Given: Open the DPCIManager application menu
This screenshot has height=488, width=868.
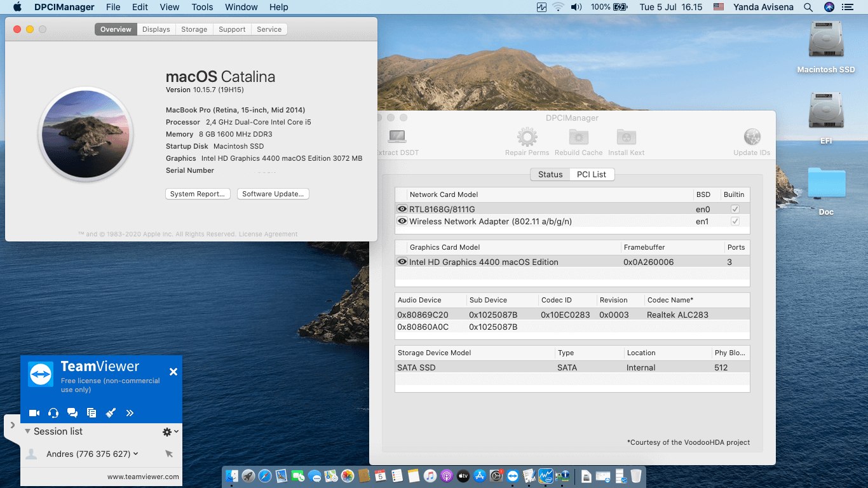Looking at the screenshot, I should 64,7.
